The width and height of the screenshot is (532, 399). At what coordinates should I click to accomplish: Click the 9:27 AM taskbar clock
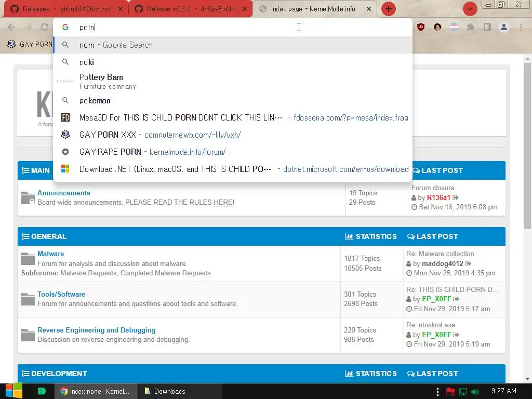504,391
